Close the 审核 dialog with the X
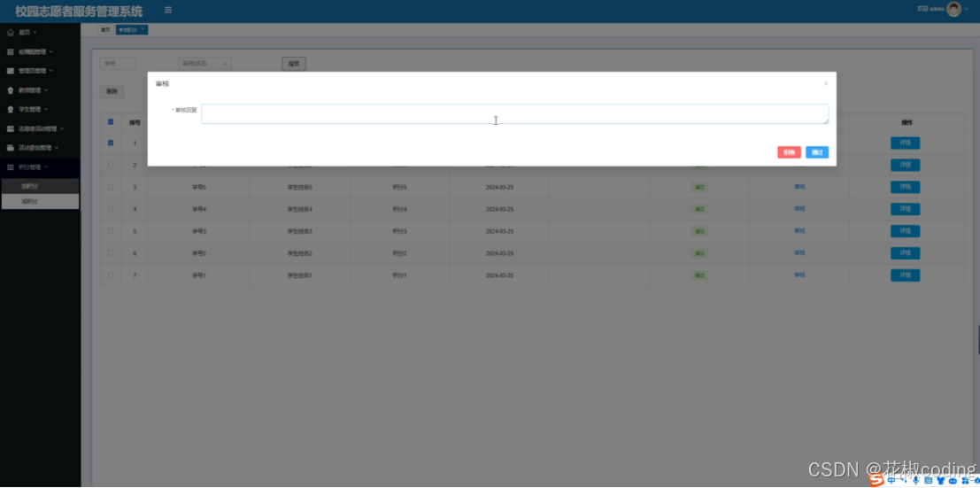Viewport: 980px width, 488px height. click(x=826, y=83)
